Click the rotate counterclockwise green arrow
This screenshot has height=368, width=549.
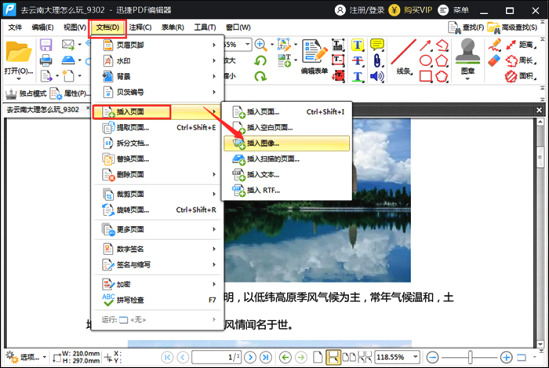pos(260,61)
